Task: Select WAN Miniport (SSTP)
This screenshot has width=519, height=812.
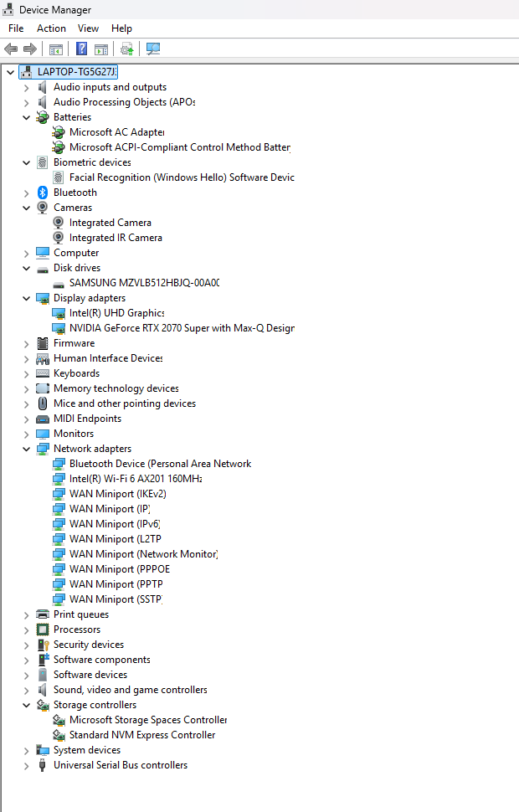Action: point(116,599)
